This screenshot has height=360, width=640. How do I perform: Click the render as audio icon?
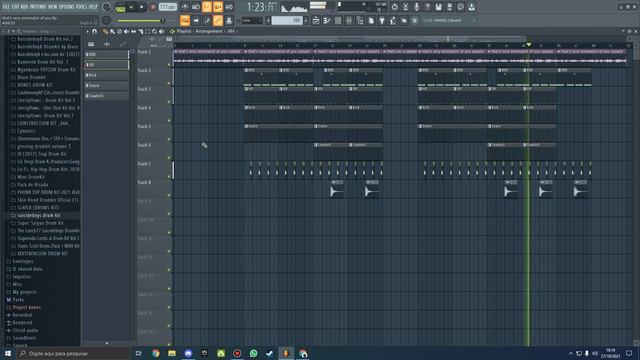pos(450,7)
